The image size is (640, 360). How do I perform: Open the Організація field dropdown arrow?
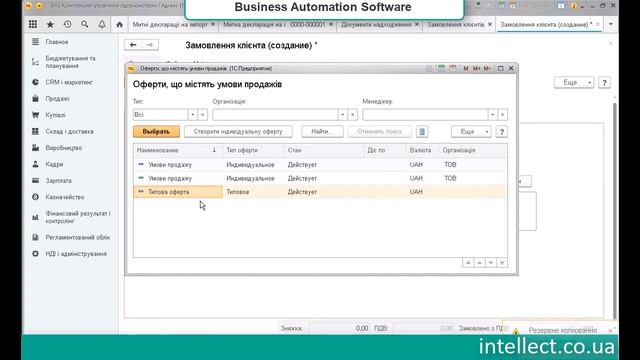(x=342, y=115)
